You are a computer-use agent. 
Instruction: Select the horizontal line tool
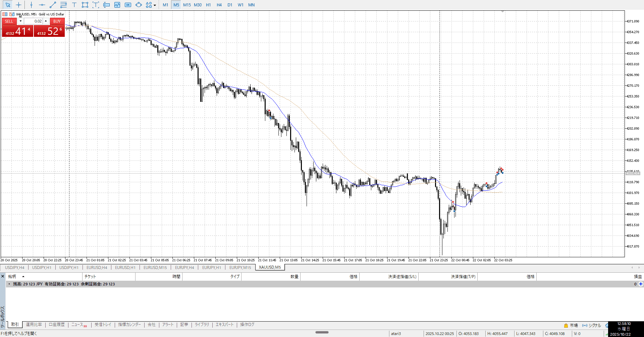click(x=42, y=5)
